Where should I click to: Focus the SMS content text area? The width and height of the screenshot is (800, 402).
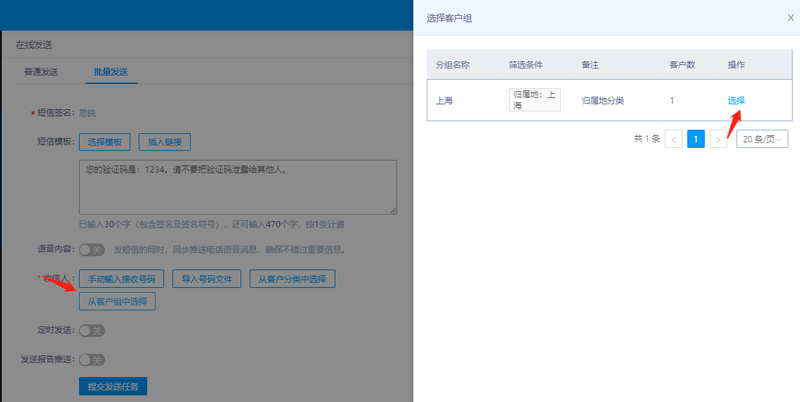[238, 187]
